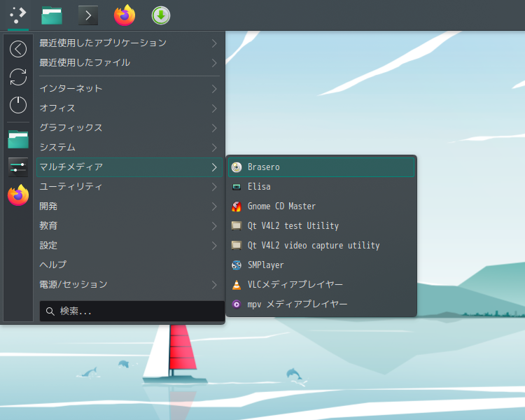Launch Qt V4L2 test Utility
Image resolution: width=525 pixels, height=420 pixels.
click(321, 225)
